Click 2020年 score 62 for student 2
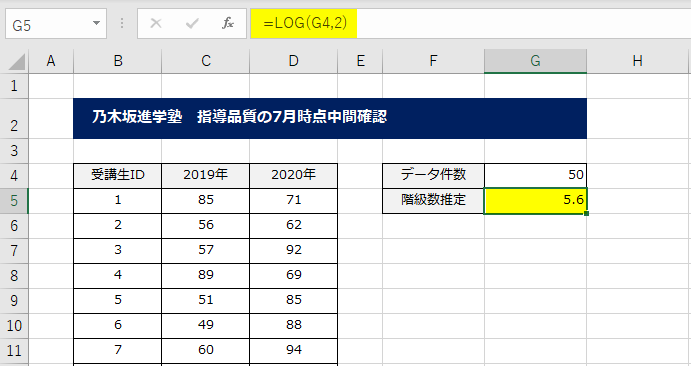The image size is (691, 366). [x=293, y=226]
